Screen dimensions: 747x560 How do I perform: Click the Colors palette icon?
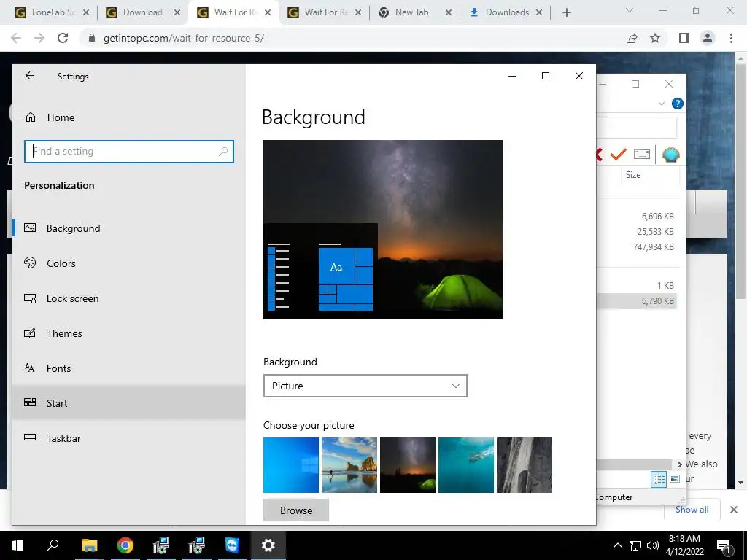point(30,262)
